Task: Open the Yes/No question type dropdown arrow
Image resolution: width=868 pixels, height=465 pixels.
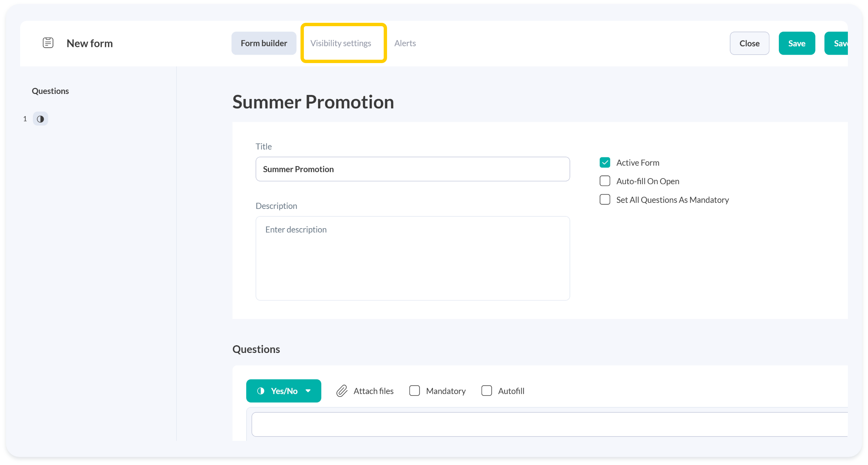Action: point(308,391)
